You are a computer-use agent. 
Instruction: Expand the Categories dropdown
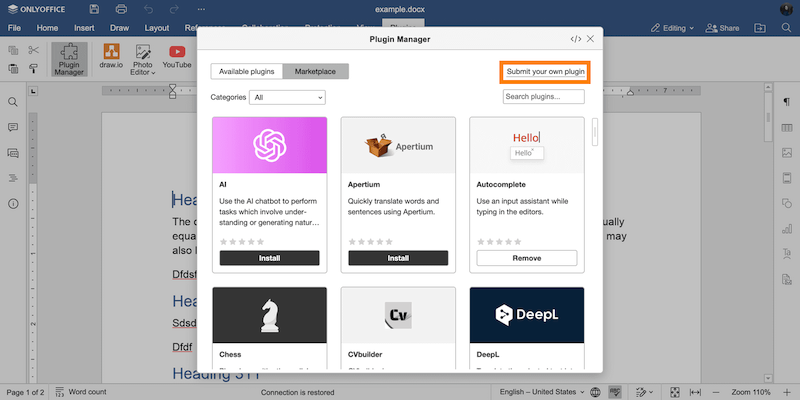[288, 97]
